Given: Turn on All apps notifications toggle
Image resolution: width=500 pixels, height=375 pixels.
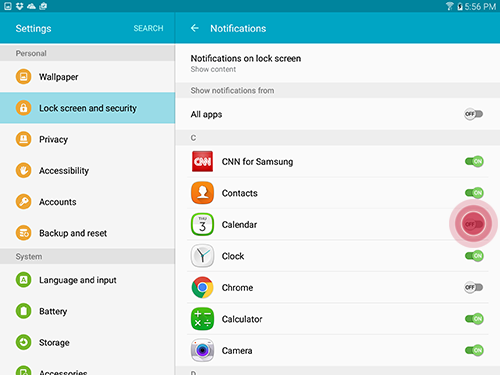Looking at the screenshot, I should point(474,114).
